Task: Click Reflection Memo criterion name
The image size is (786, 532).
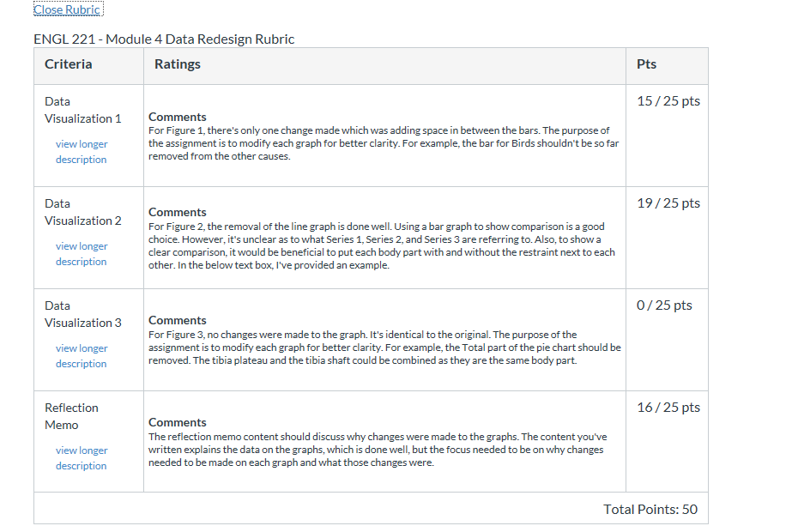Action: (x=71, y=416)
